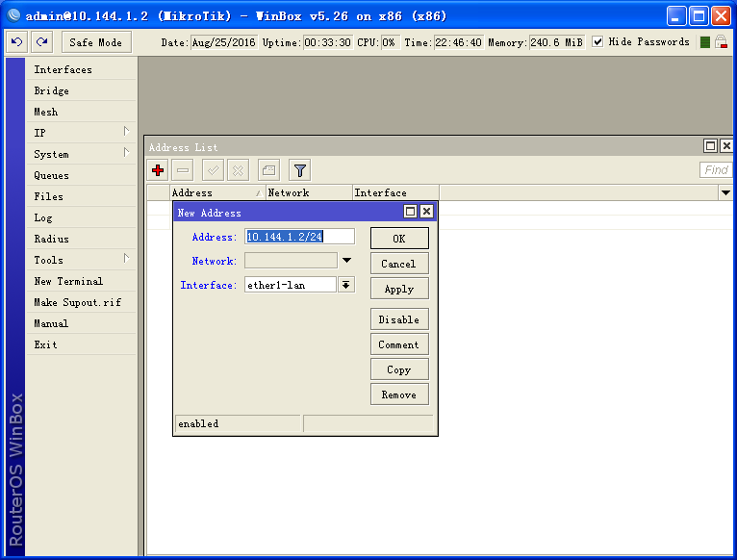
Task: Sort by the Interface column header
Action: click(x=395, y=192)
